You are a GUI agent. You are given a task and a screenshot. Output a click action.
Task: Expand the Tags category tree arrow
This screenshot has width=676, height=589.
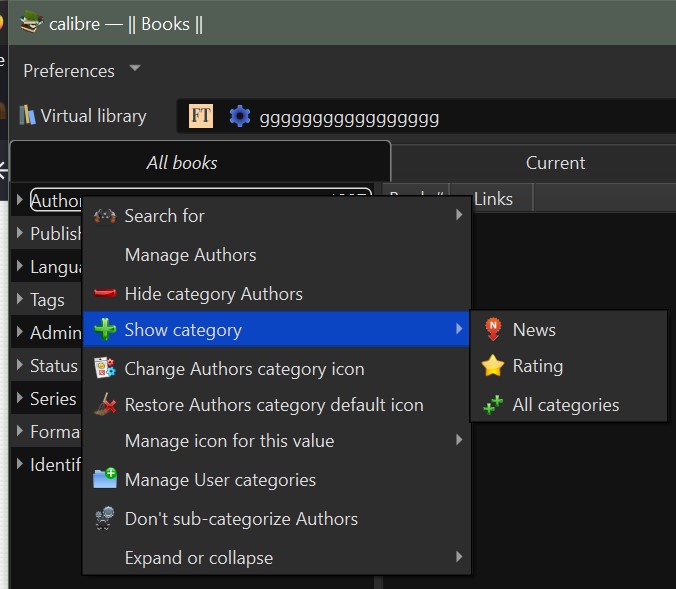pyautogui.click(x=20, y=299)
